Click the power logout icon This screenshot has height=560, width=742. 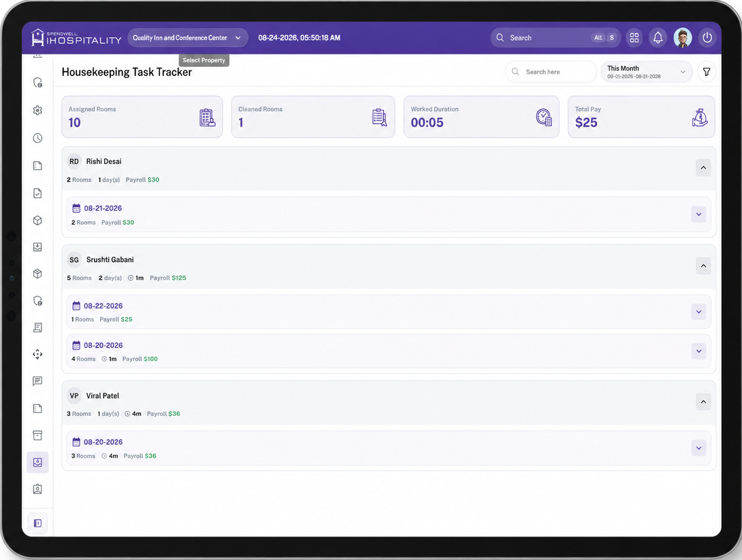tap(707, 38)
